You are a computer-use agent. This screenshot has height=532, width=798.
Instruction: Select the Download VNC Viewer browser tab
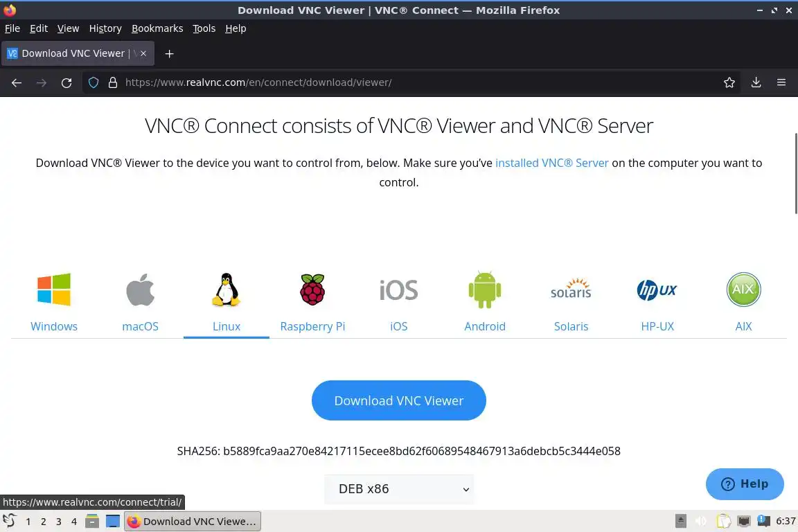(x=78, y=53)
